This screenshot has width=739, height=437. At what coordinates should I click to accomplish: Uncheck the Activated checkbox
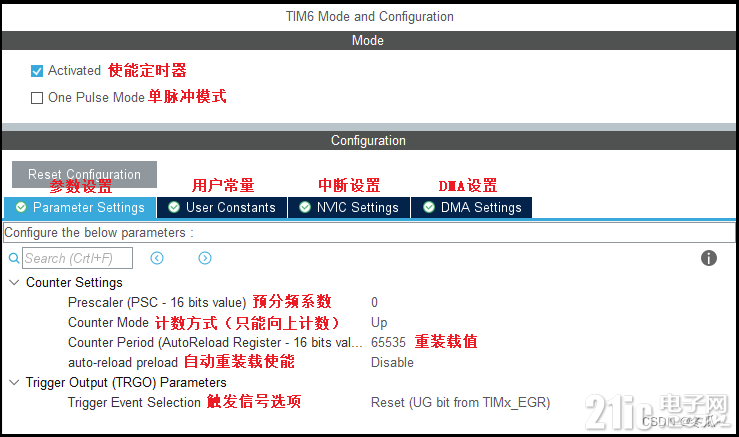[x=37, y=71]
